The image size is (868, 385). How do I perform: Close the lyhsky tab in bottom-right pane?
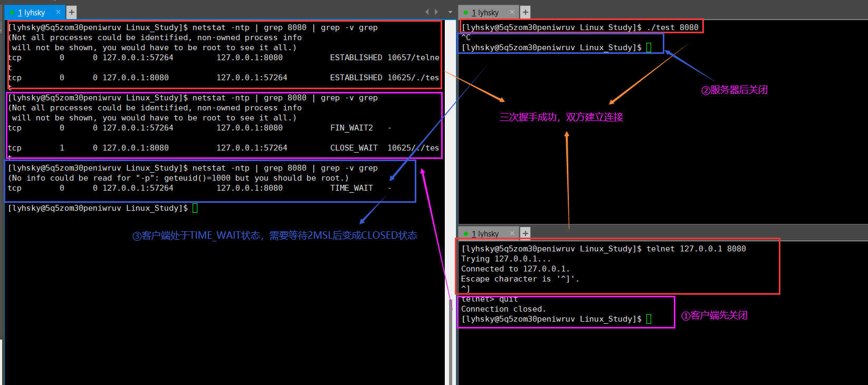pyautogui.click(x=512, y=233)
